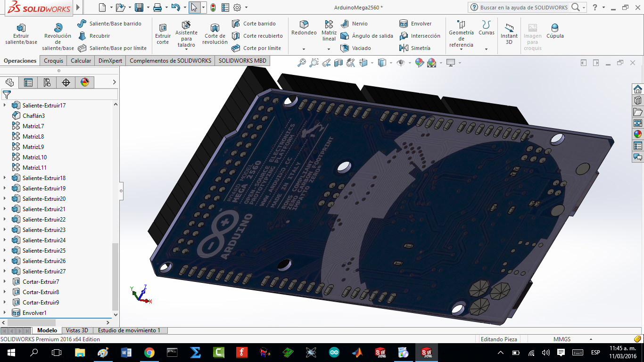Select the Cúpula dome tool
Image resolution: width=644 pixels, height=362 pixels.
(555, 31)
